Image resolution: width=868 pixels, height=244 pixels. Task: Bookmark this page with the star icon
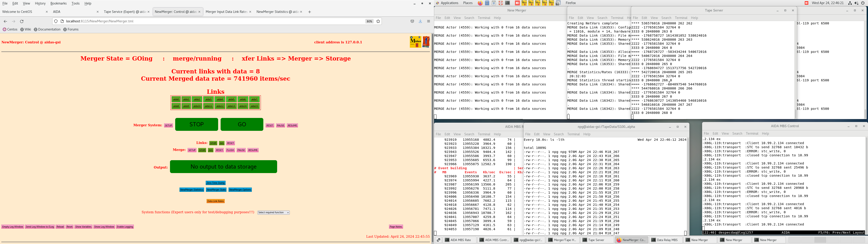click(378, 21)
